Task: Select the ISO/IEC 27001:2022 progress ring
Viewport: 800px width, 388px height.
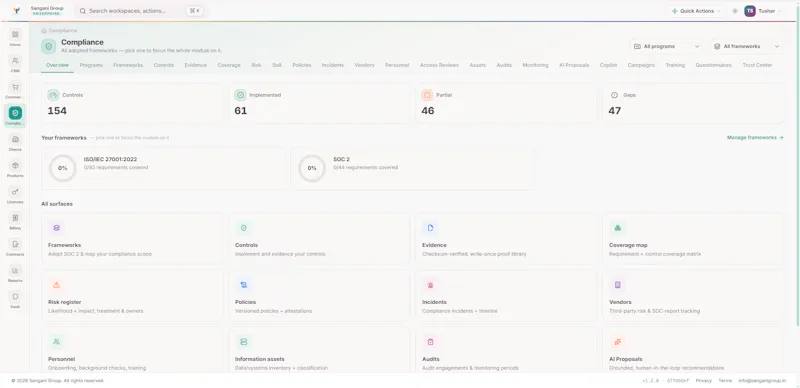Action: 62,168
